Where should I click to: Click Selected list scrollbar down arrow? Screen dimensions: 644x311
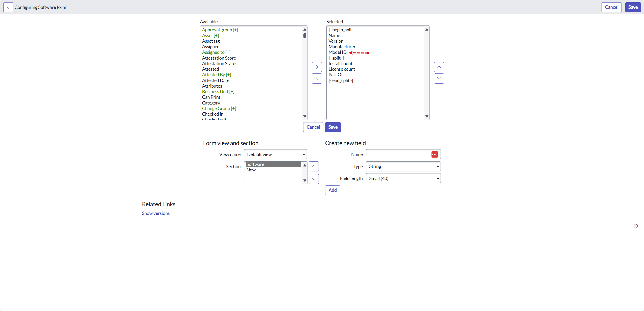pyautogui.click(x=427, y=116)
